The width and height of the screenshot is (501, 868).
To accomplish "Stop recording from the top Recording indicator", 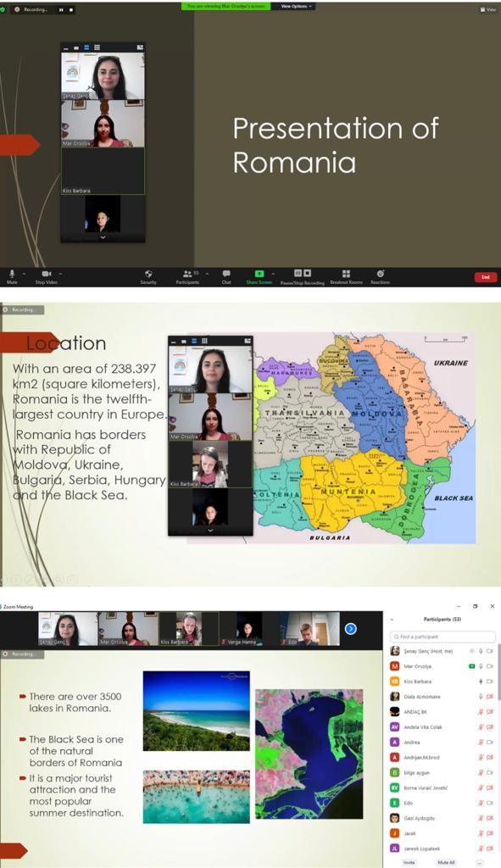I will tap(70, 9).
